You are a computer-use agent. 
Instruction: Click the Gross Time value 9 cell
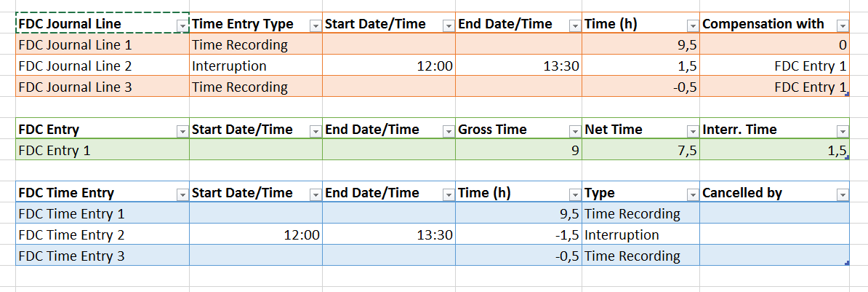pos(518,151)
